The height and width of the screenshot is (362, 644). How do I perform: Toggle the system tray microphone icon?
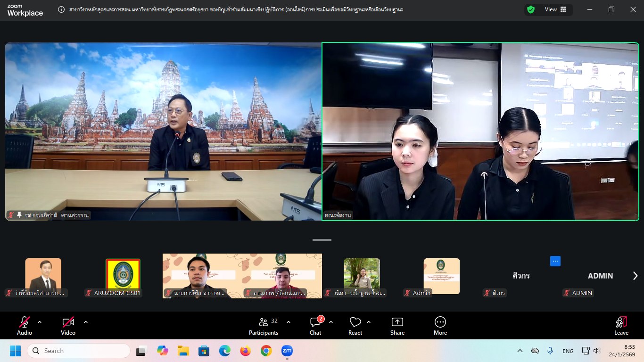pyautogui.click(x=550, y=351)
